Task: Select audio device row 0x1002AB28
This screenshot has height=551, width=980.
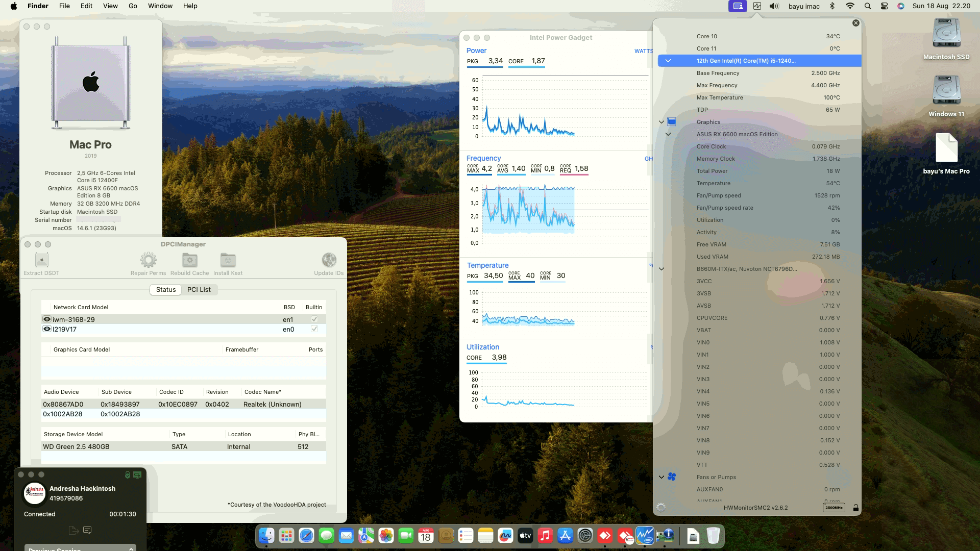Action: [184, 414]
